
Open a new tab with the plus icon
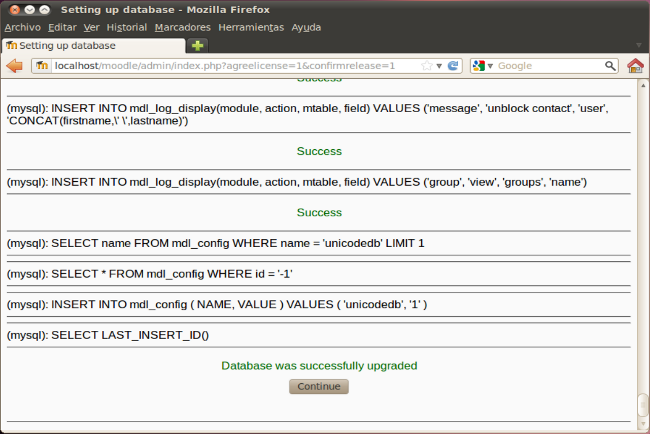click(198, 45)
